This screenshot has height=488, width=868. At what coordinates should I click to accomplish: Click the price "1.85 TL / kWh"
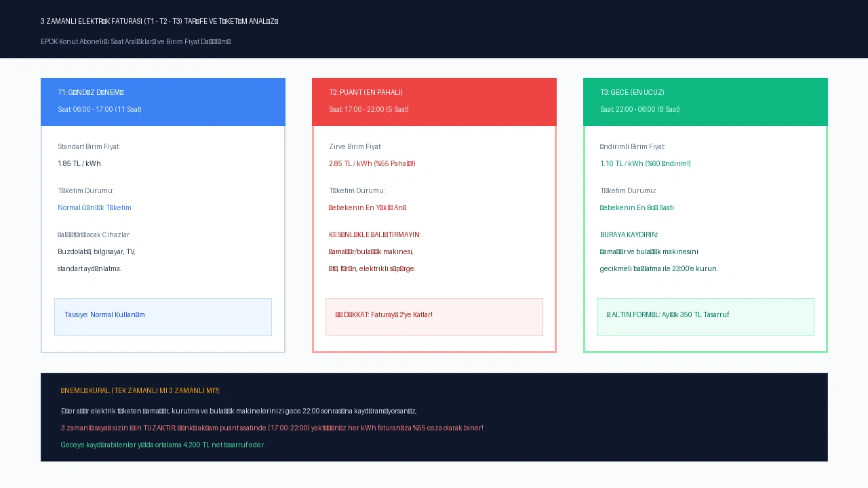point(79,163)
